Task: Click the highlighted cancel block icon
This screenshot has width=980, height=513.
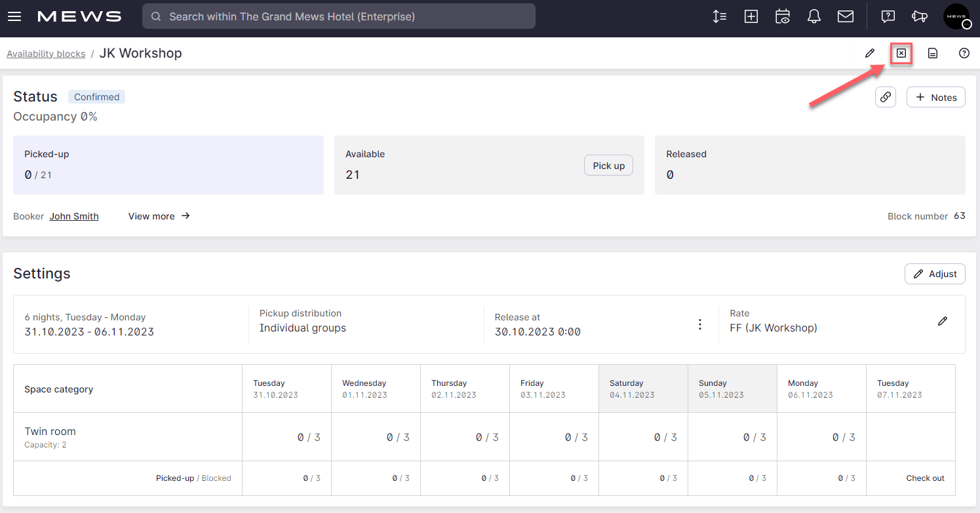Action: (901, 54)
